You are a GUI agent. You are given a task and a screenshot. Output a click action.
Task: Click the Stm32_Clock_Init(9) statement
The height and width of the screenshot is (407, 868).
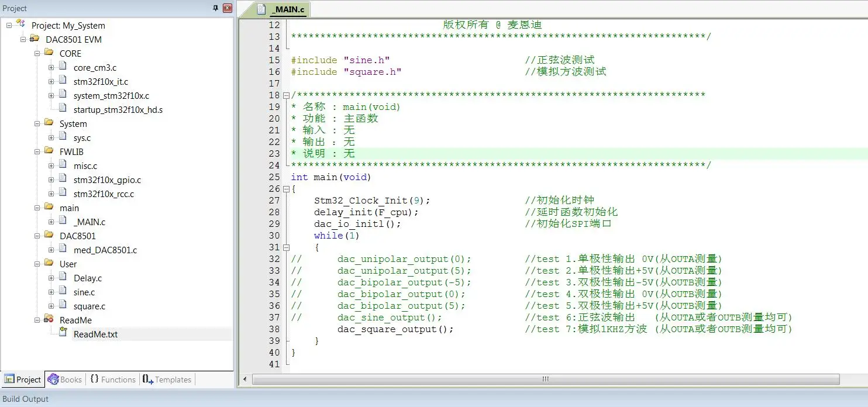[372, 201]
